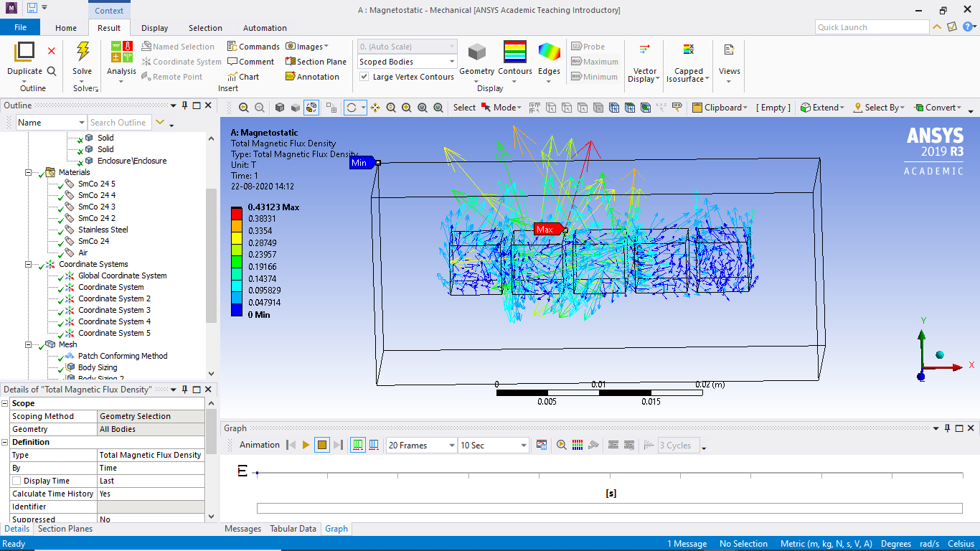Open the Vector Display settings
This screenshot has width=980, height=551.
pos(644,63)
